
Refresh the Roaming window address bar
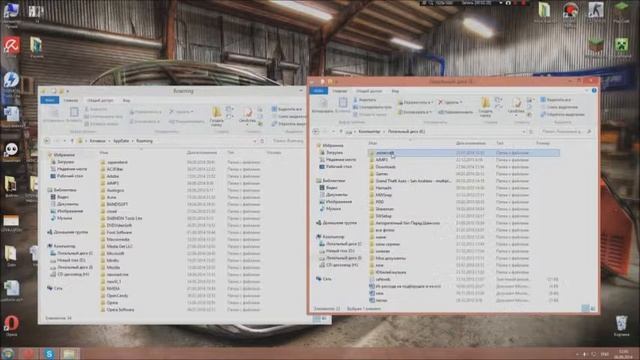click(x=262, y=141)
